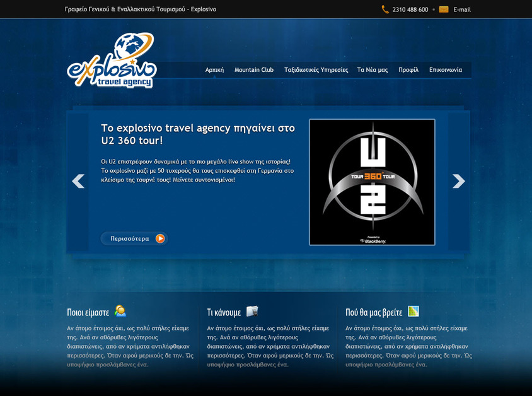Click the Ποιοι είμαστε heading
Screen dimensions: 532x396
(x=88, y=312)
